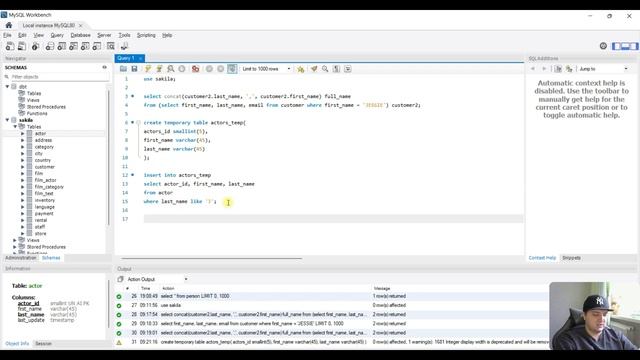Click the rollback transaction icon
This screenshot has width=640, height=360.
[x=221, y=69]
